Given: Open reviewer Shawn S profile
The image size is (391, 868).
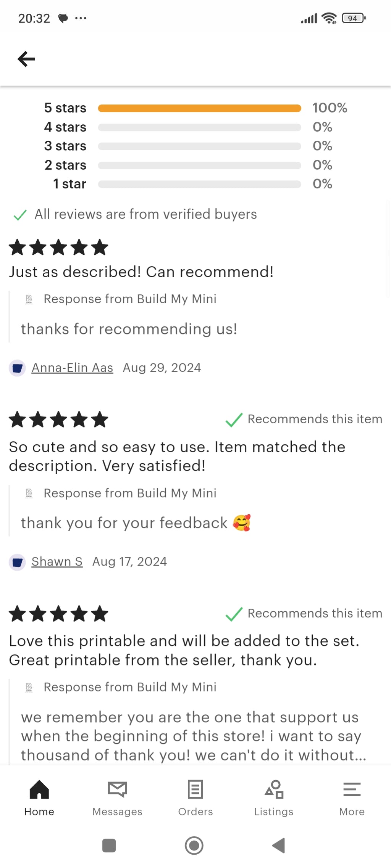Looking at the screenshot, I should click(57, 561).
